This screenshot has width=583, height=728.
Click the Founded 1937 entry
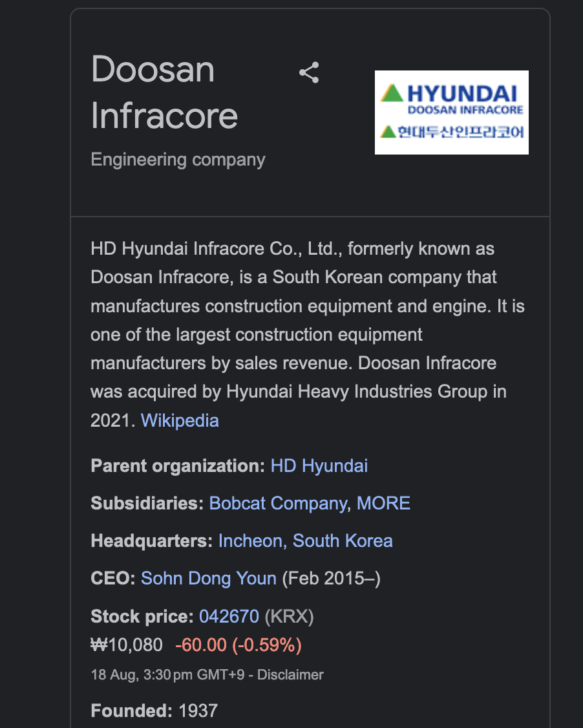(154, 711)
